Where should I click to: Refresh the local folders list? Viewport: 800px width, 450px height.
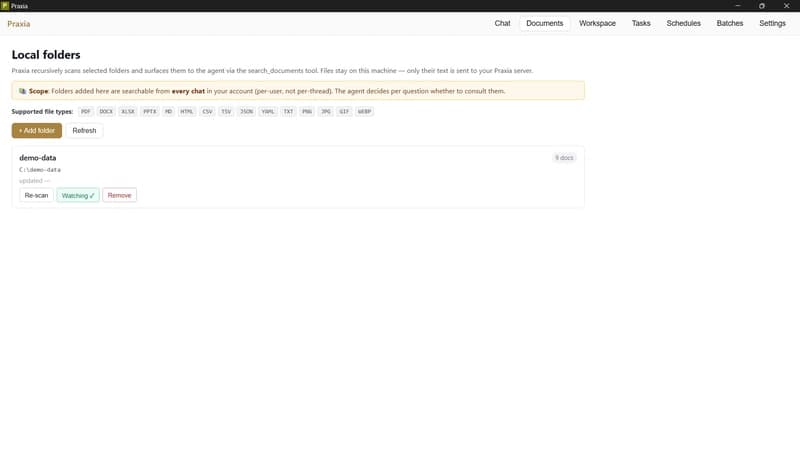(x=84, y=131)
